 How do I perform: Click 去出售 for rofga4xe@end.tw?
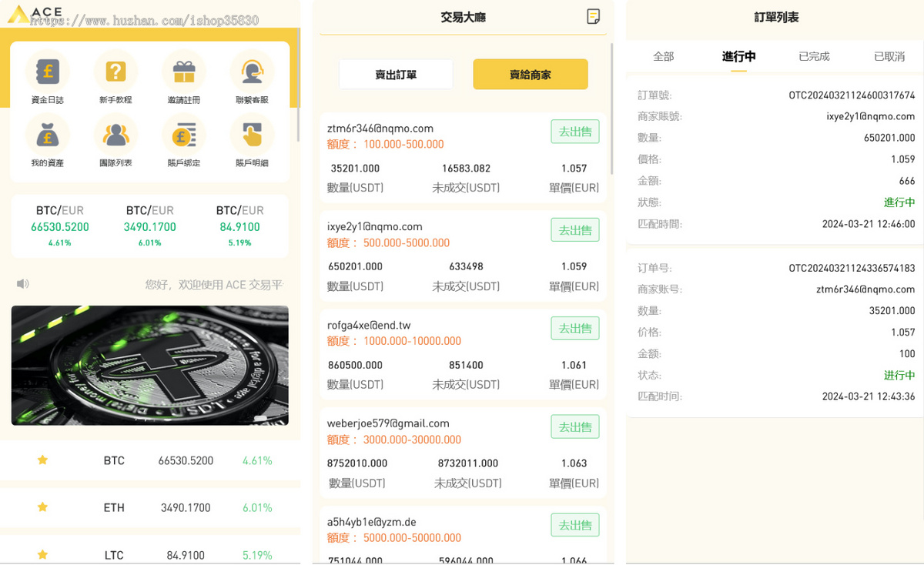tap(575, 329)
